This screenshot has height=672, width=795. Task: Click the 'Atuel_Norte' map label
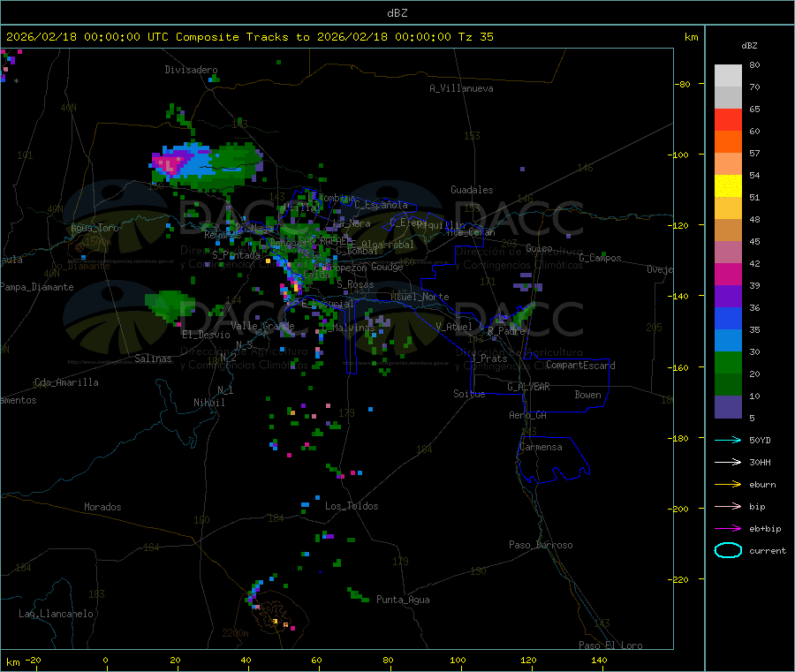[x=420, y=297]
